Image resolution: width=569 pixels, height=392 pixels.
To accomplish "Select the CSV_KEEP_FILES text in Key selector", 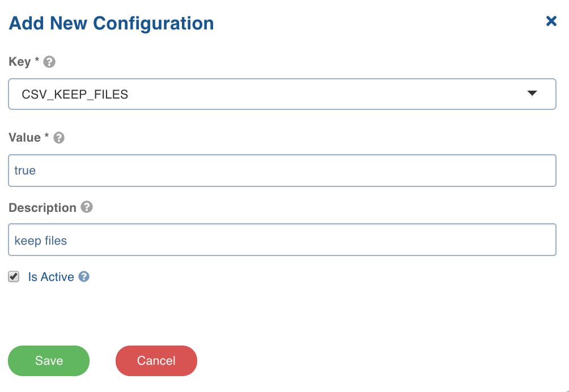I will click(75, 94).
